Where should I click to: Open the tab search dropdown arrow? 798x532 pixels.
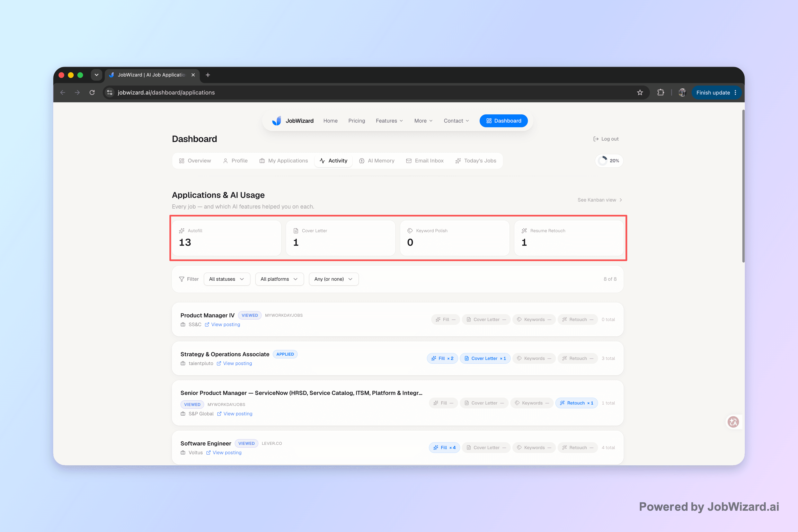coord(96,75)
